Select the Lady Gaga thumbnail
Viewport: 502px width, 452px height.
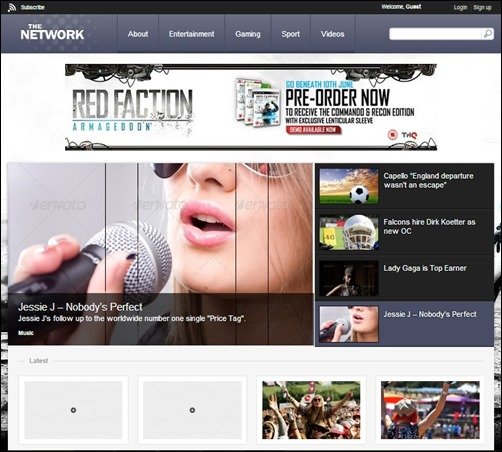(349, 278)
